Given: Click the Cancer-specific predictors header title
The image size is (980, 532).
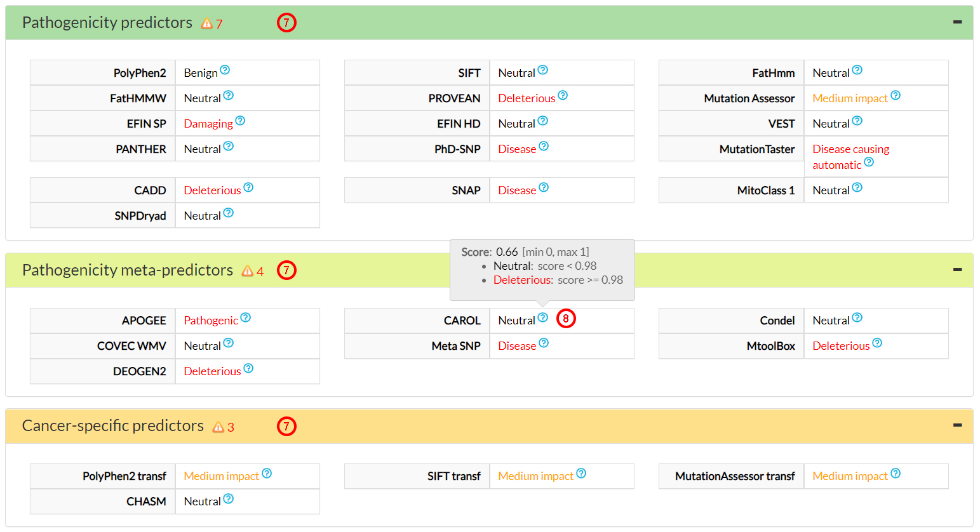Looking at the screenshot, I should pos(113,426).
